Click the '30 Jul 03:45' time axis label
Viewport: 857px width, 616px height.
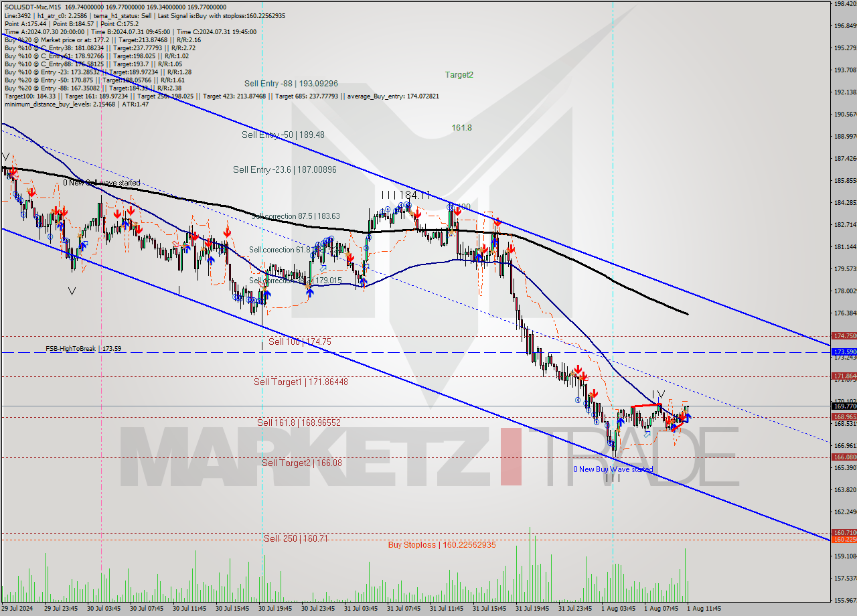[104, 609]
